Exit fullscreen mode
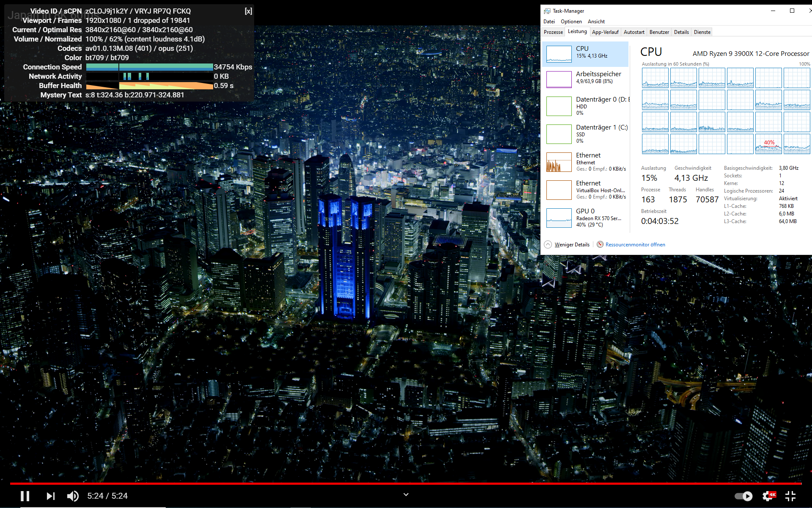 pos(790,496)
